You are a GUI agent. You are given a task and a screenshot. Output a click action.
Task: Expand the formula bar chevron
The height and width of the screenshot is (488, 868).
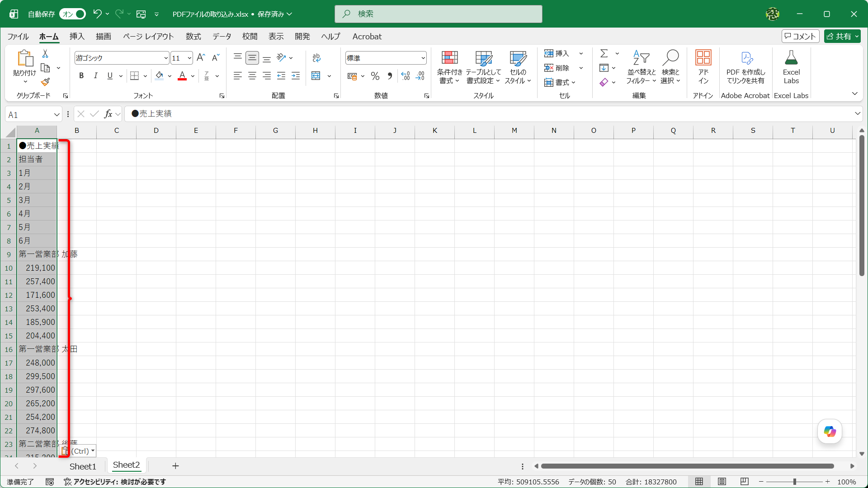(x=857, y=113)
